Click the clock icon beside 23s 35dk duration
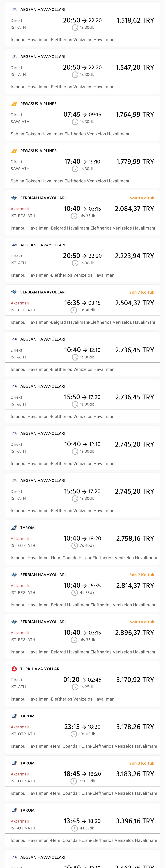The image size is (165, 868). pos(74,781)
